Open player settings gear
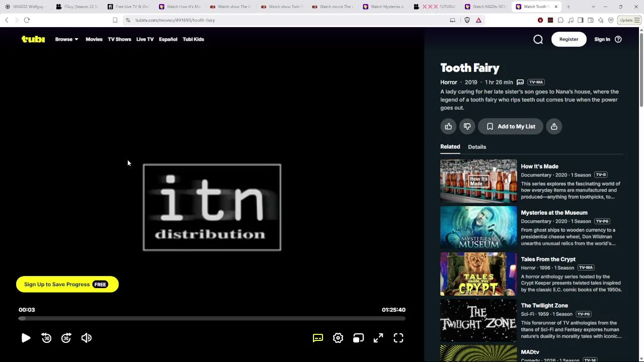 (x=338, y=338)
